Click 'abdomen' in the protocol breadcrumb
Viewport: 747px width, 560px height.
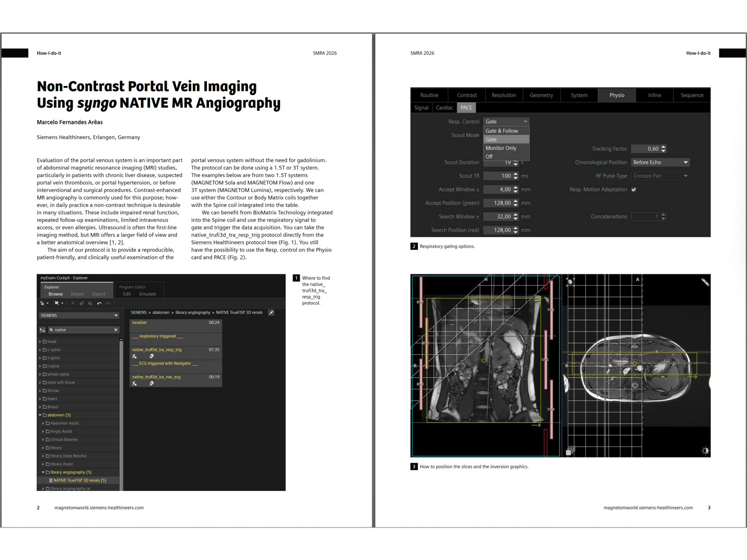(161, 312)
